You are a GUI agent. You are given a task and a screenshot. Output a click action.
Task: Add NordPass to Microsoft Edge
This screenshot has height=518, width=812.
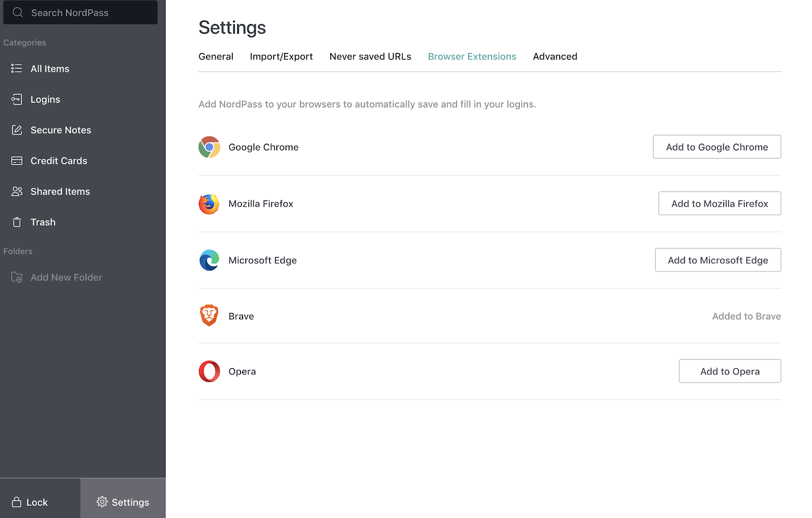pos(718,260)
